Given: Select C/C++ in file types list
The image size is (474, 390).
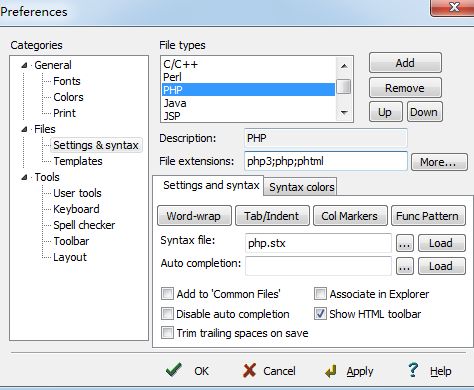Looking at the screenshot, I should 248,64.
